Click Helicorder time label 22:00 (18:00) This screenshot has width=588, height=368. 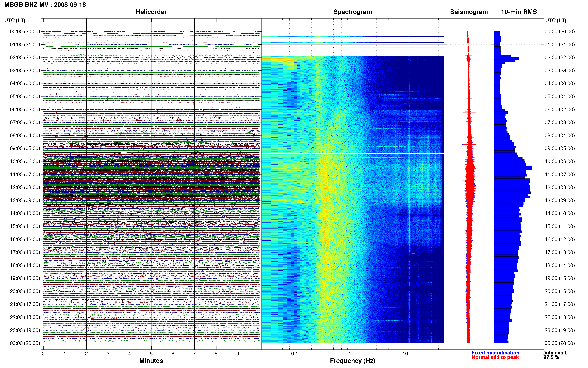coord(25,317)
